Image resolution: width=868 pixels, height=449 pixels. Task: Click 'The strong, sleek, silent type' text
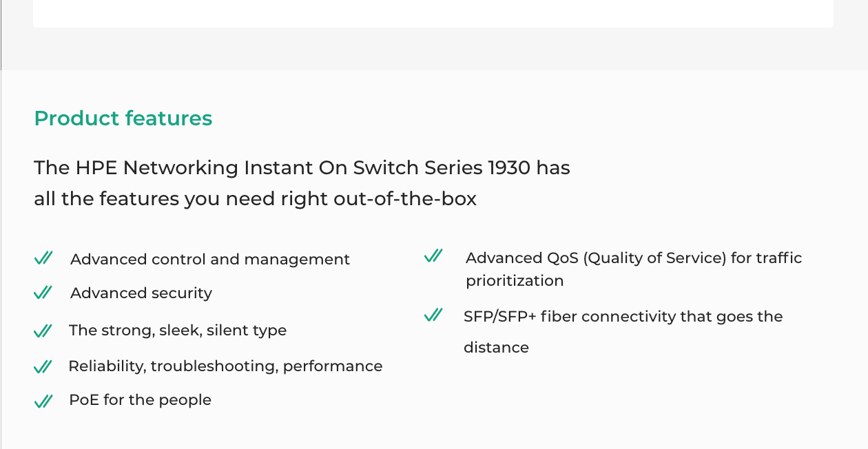pyautogui.click(x=178, y=331)
